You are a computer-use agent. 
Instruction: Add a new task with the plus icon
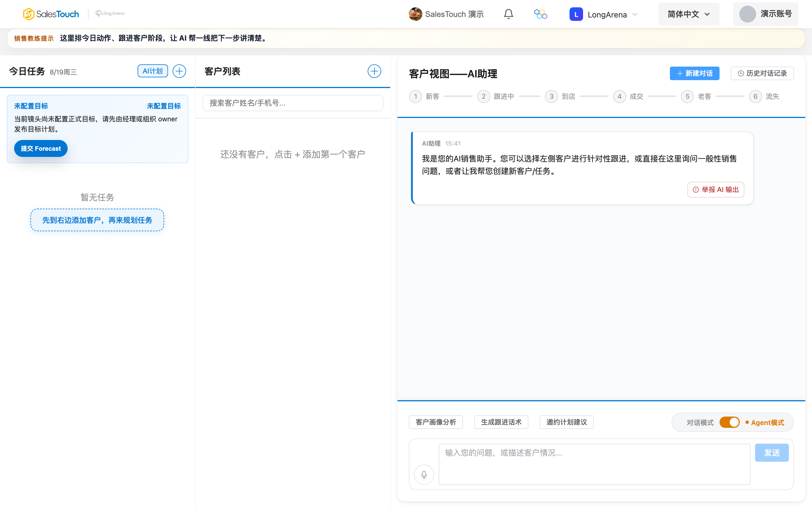click(179, 71)
